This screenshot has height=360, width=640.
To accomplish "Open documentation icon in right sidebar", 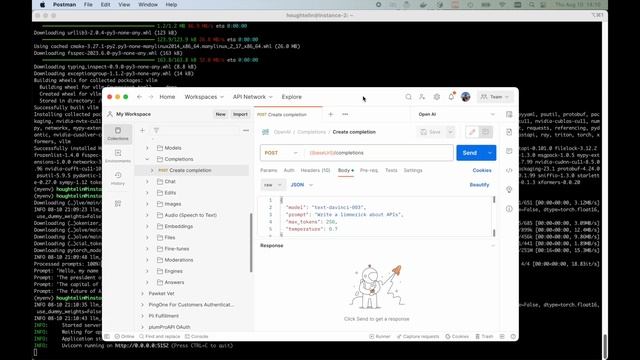I will click(509, 132).
